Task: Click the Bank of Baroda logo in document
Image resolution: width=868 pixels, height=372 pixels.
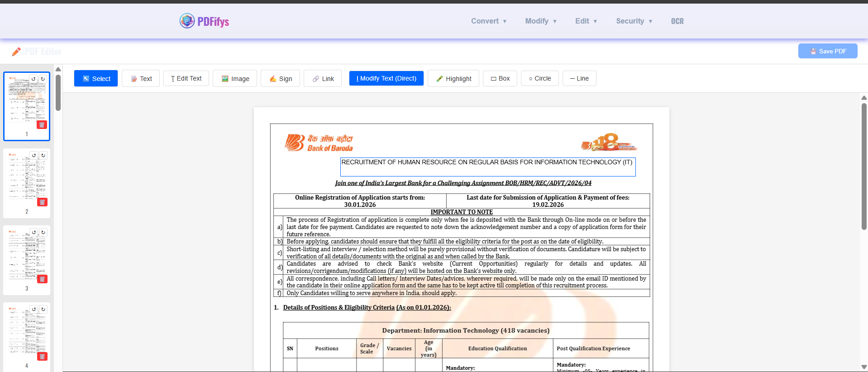Action: coord(319,143)
